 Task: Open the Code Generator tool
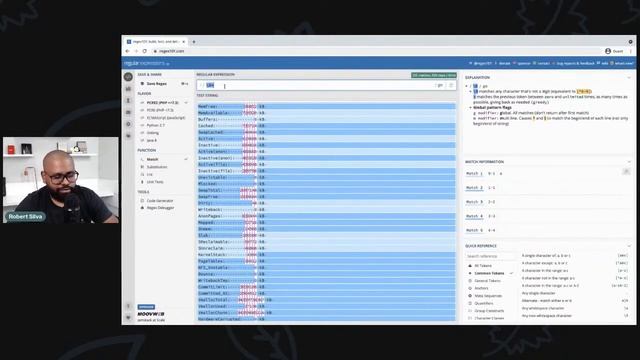pos(160,201)
